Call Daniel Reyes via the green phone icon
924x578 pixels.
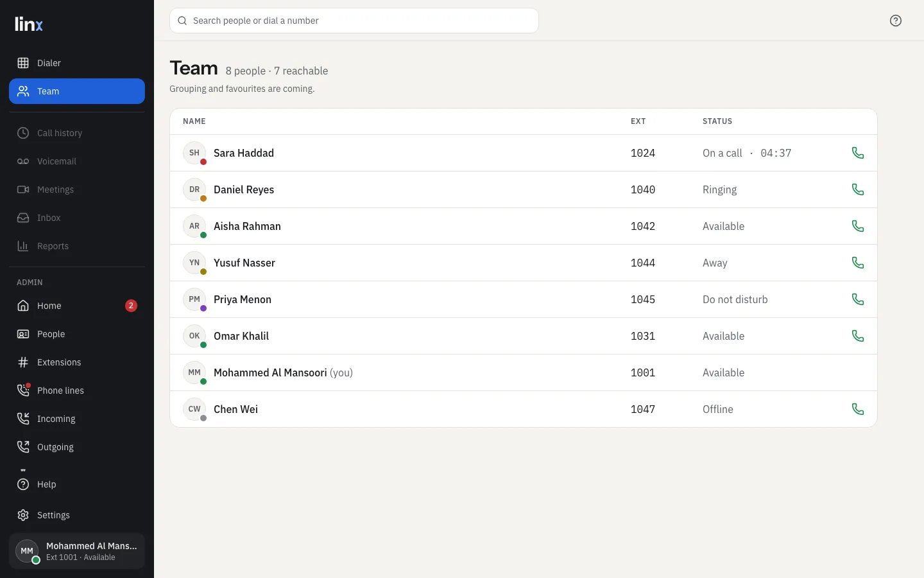(x=858, y=189)
